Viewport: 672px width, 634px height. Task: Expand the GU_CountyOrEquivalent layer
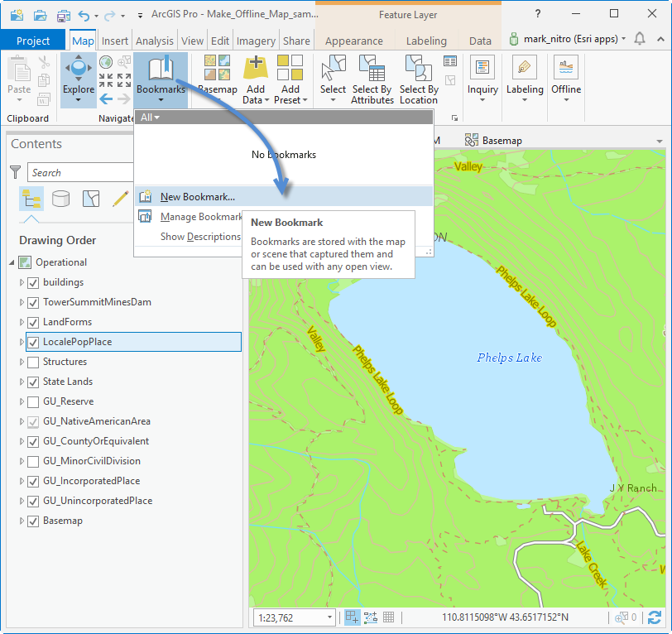click(22, 441)
